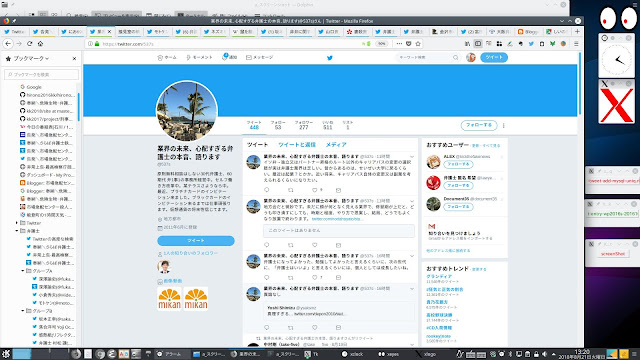This screenshot has width=640, height=360.
Task: Open the KDE application launcher in taskbar
Action: point(6,354)
